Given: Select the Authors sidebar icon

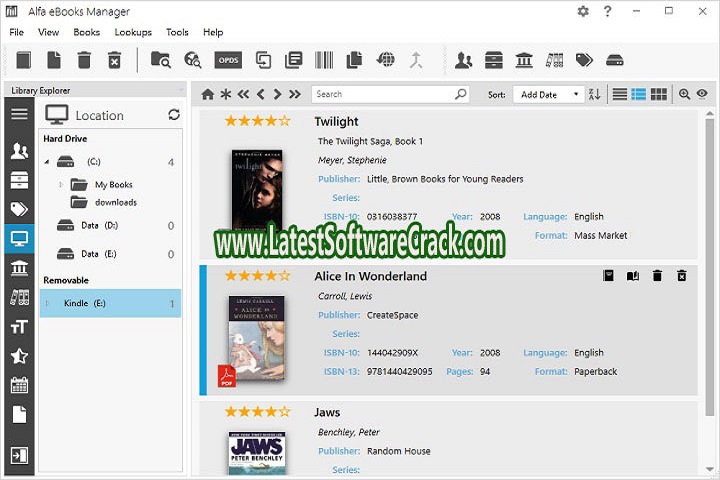Looking at the screenshot, I should [19, 151].
